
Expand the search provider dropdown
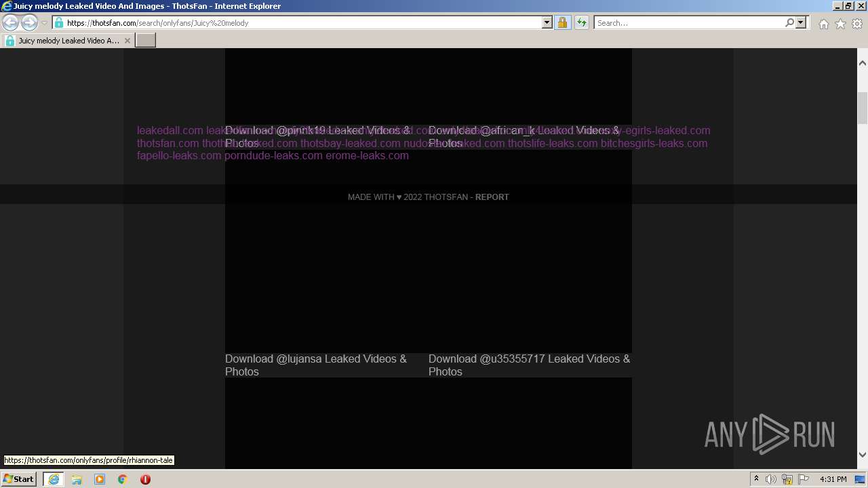pyautogui.click(x=801, y=22)
